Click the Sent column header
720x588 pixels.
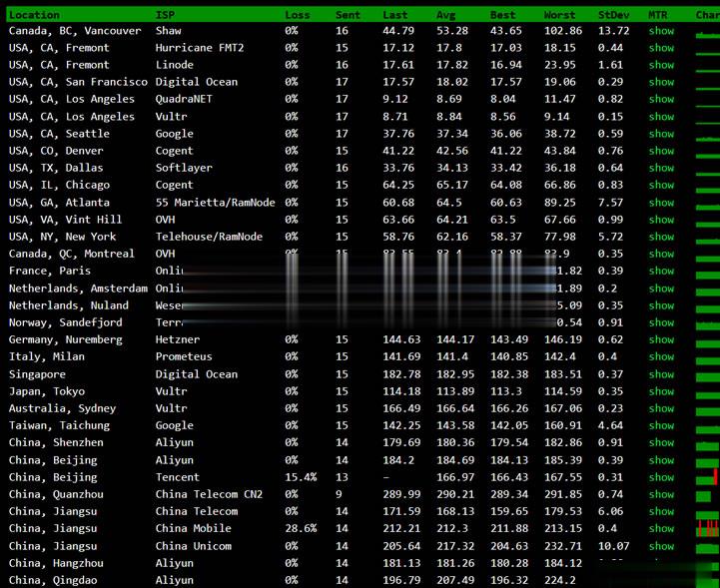coord(348,15)
